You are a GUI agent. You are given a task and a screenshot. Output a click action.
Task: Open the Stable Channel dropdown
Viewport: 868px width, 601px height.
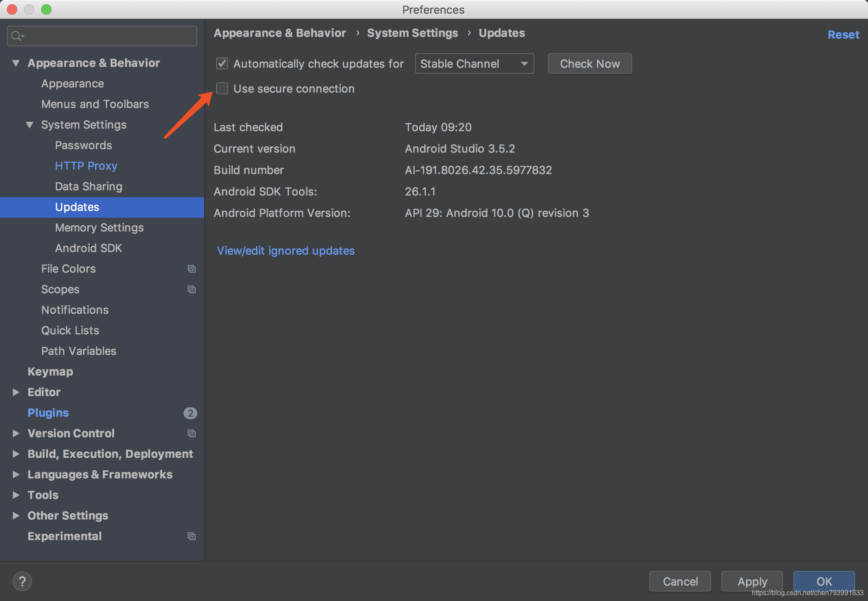coord(474,64)
